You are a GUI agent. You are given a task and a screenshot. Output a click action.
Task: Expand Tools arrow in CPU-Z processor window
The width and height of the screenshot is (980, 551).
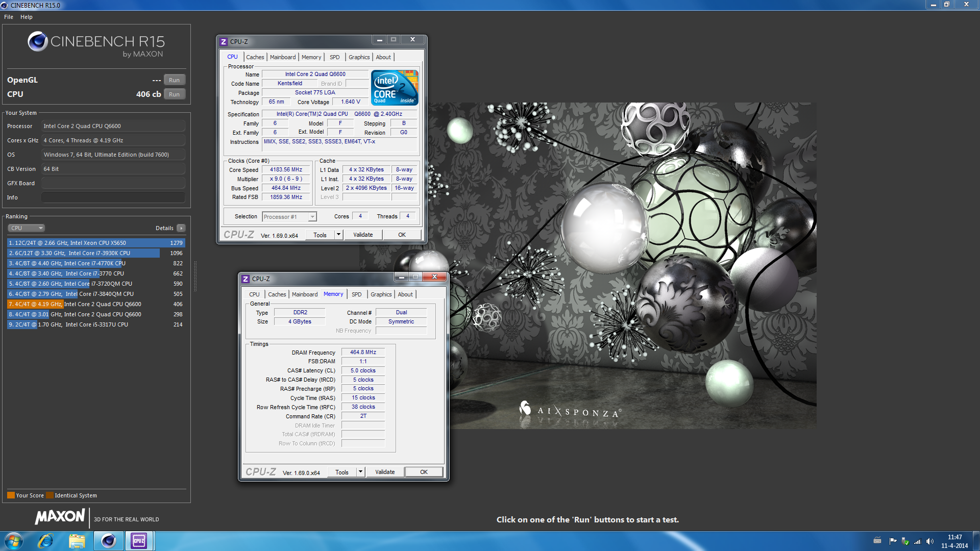tap(338, 235)
